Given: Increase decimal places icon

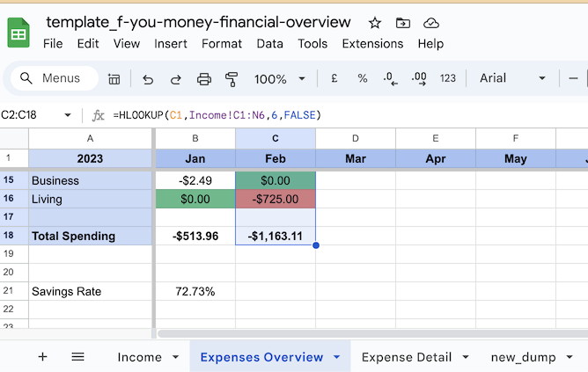Looking at the screenshot, I should [x=419, y=78].
